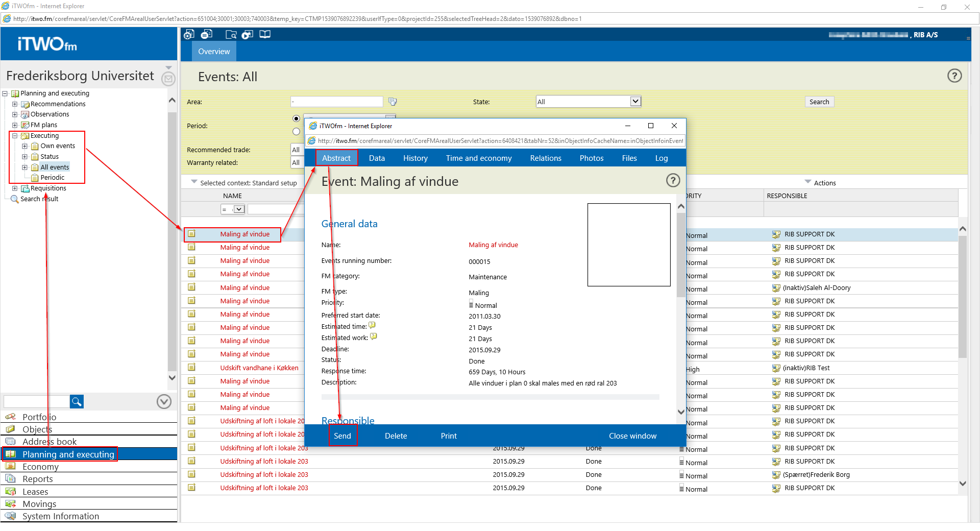The height and width of the screenshot is (531, 980).
Task: Switch to the Time and economy tab
Action: pyautogui.click(x=478, y=158)
